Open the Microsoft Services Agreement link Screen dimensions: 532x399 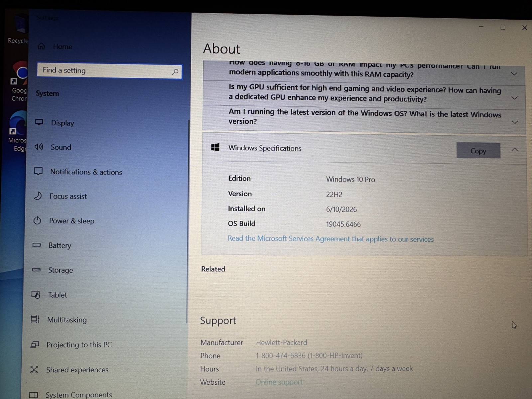331,239
